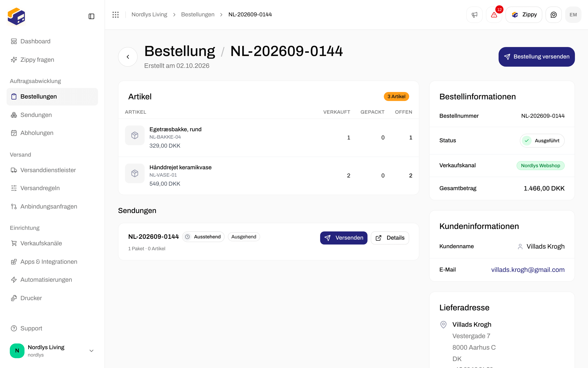Open Verkaufskanäle page
This screenshot has height=368, width=588.
(52, 243)
